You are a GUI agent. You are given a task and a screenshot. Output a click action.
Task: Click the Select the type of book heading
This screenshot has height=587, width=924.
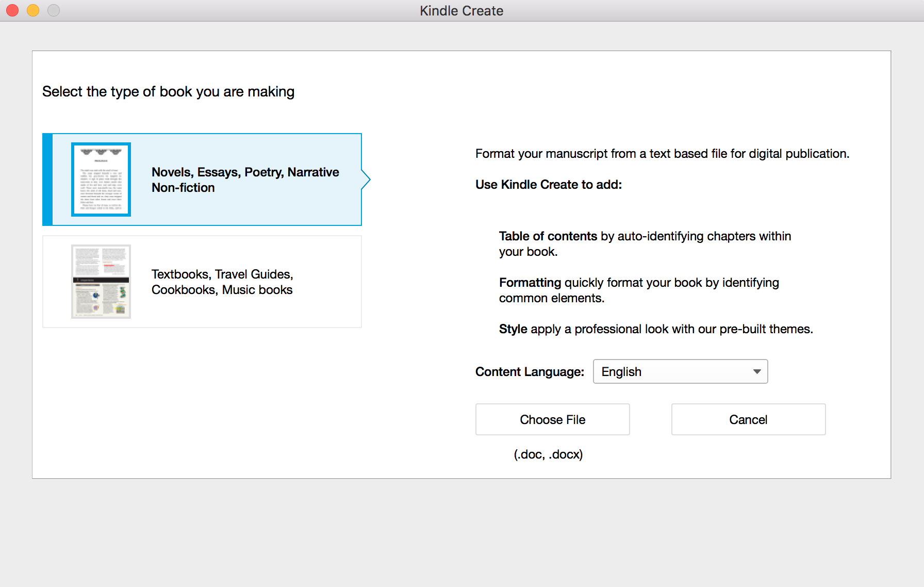[x=168, y=91]
